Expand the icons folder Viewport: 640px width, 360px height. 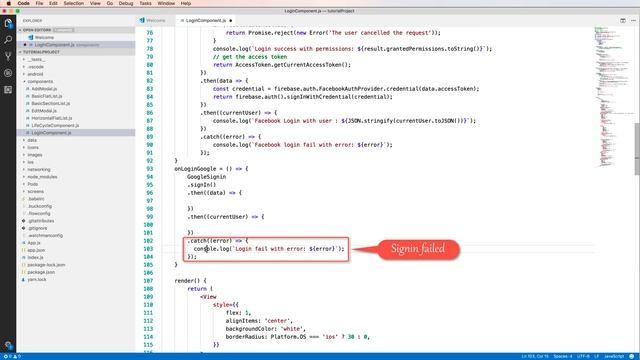click(24, 148)
